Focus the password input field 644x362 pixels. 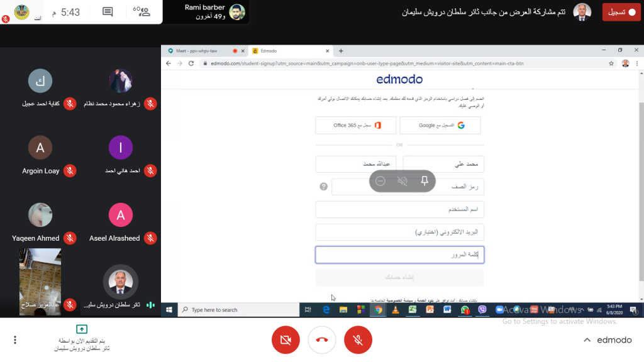[x=399, y=255]
